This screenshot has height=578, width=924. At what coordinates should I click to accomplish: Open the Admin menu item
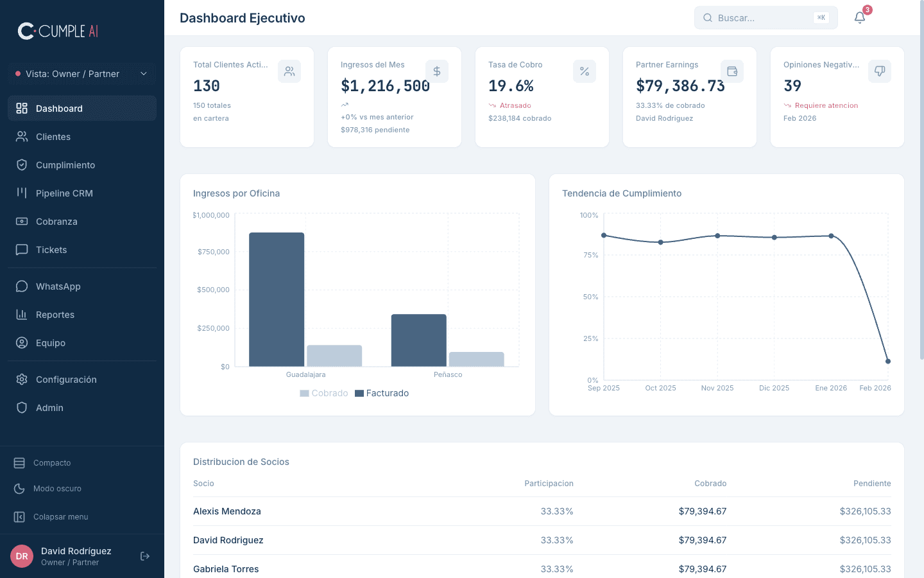coord(48,407)
